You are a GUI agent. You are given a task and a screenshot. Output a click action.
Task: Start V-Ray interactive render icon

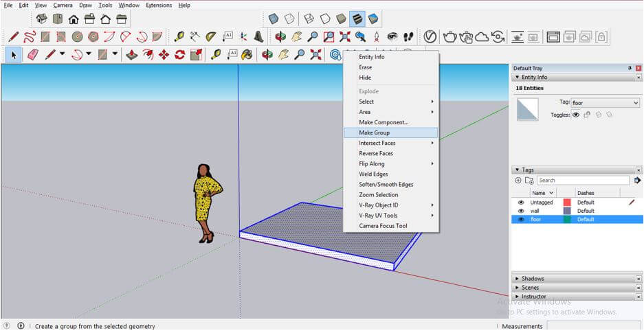[466, 37]
